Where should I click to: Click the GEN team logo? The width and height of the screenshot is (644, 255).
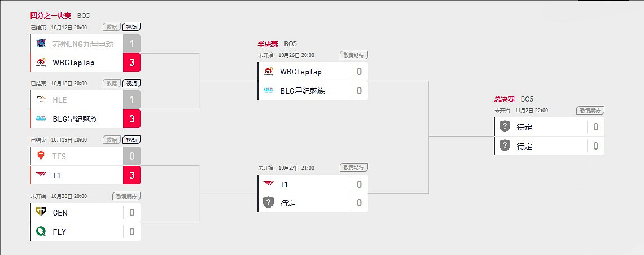[41, 213]
